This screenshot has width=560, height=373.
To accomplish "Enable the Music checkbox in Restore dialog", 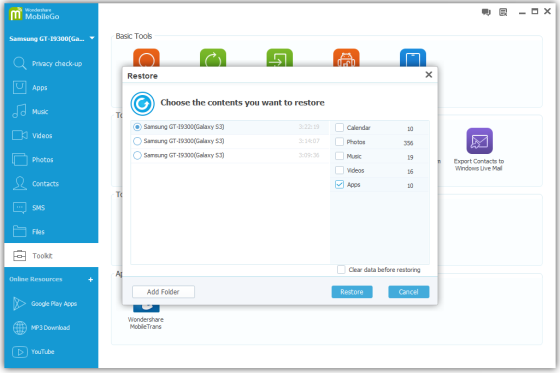I will pos(339,156).
